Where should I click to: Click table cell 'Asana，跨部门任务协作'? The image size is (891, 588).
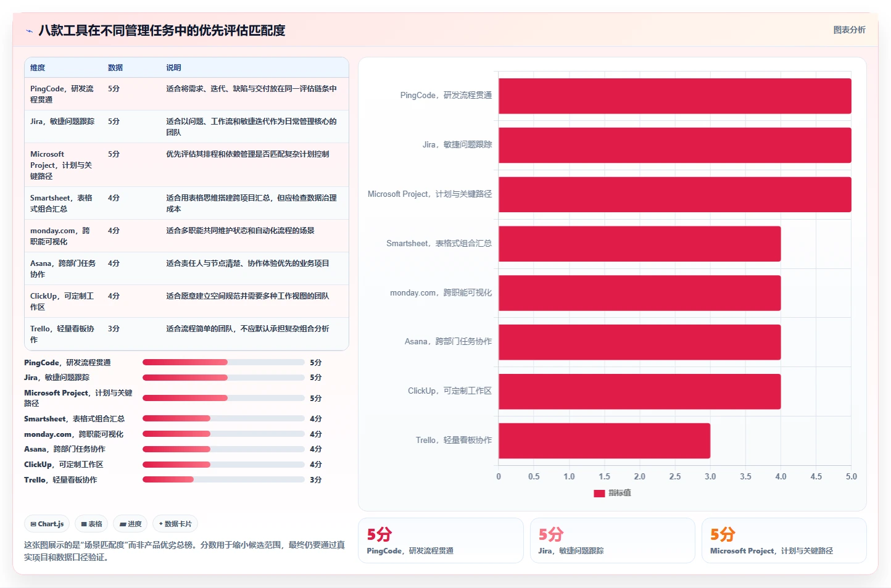[x=63, y=268]
